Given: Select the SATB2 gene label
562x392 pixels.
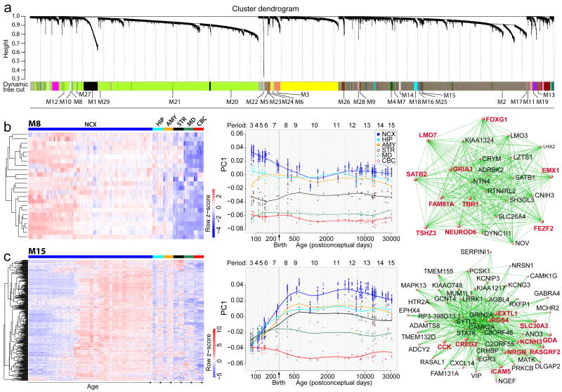Looking at the screenshot, I should 417,174.
